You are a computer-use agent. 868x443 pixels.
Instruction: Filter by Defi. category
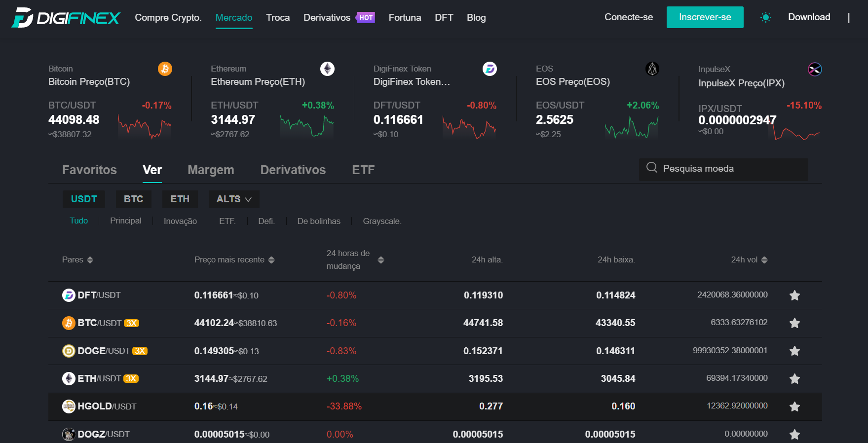click(266, 221)
